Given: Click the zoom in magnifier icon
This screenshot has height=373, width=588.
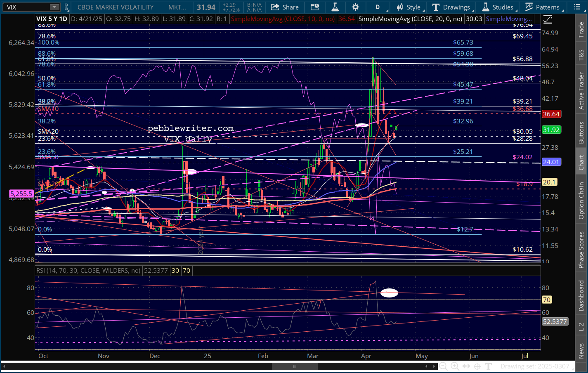Looking at the screenshot, I should 455,366.
